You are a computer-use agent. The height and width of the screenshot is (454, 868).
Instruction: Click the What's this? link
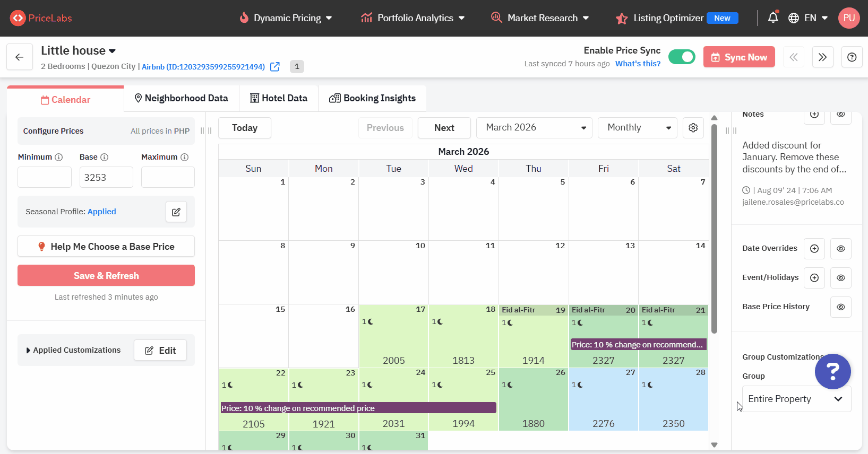638,64
